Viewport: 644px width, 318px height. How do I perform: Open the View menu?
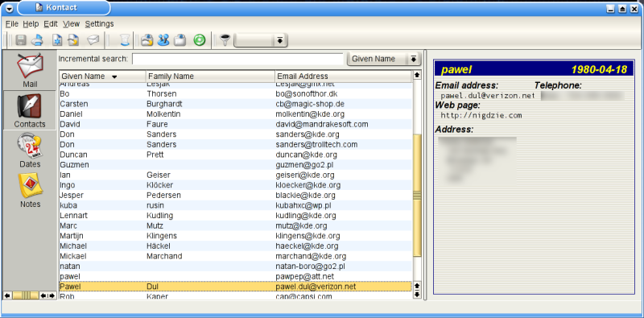[72, 24]
